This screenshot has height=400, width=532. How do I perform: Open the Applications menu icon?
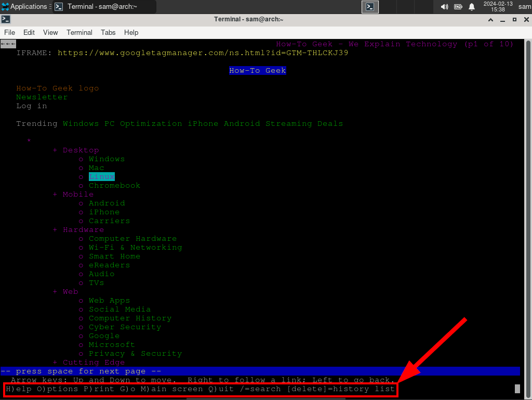coord(5,6)
